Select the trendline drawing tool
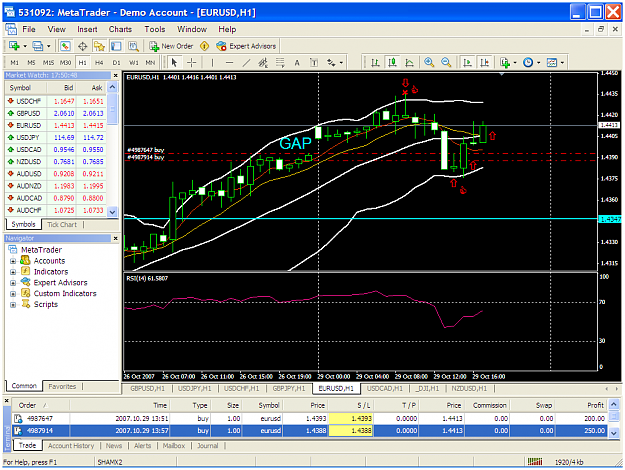 click(246, 63)
